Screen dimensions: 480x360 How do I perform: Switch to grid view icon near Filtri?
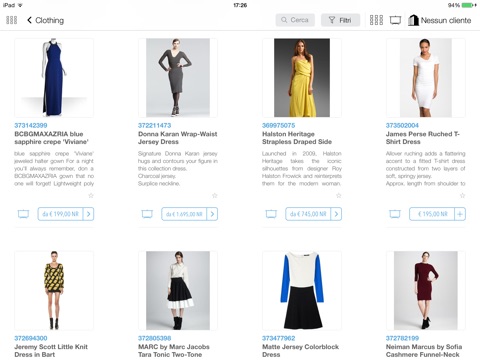[376, 20]
